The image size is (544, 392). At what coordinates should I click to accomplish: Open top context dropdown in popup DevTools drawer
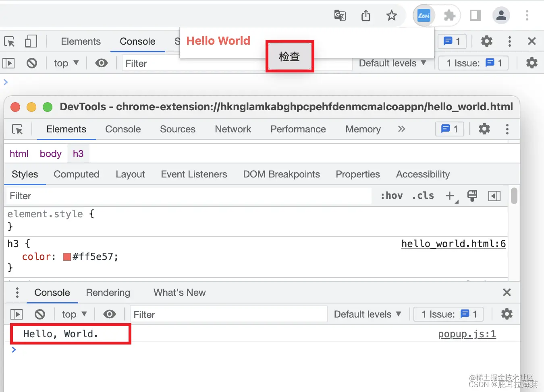[74, 314]
